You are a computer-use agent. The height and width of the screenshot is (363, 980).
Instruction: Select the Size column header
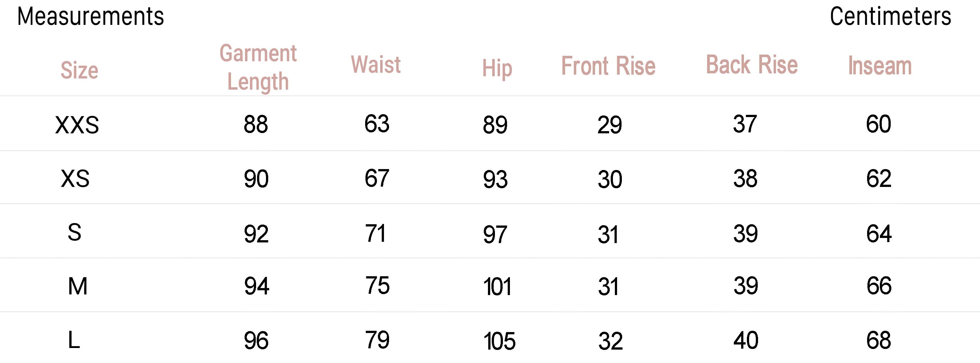point(79,70)
